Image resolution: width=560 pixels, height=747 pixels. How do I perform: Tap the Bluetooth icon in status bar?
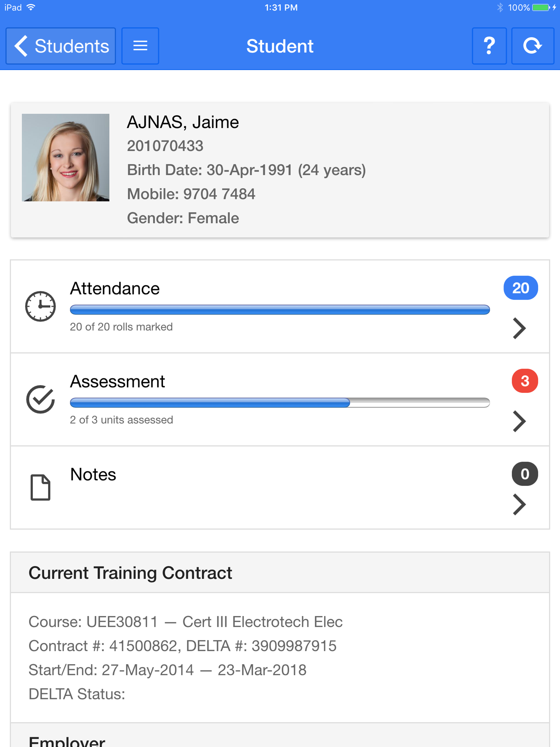click(500, 7)
